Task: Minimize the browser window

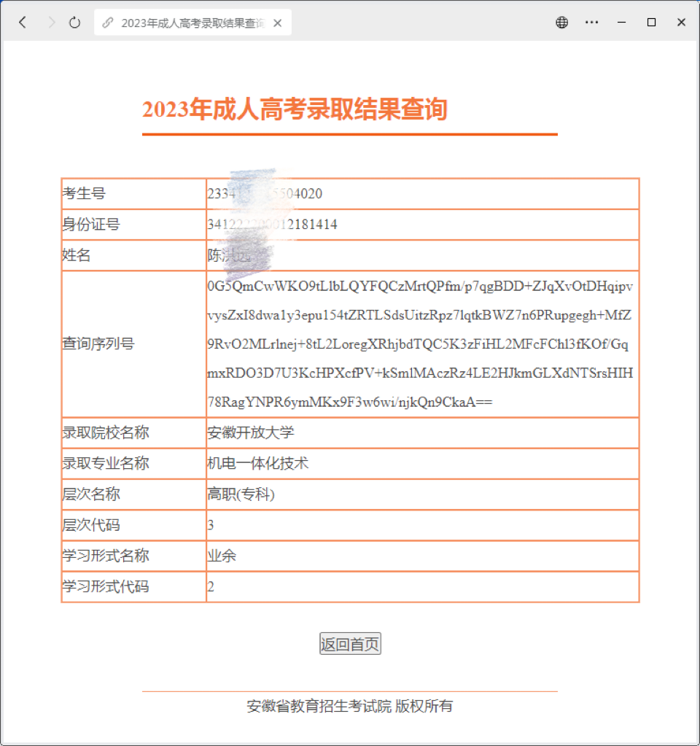Action: (x=621, y=23)
